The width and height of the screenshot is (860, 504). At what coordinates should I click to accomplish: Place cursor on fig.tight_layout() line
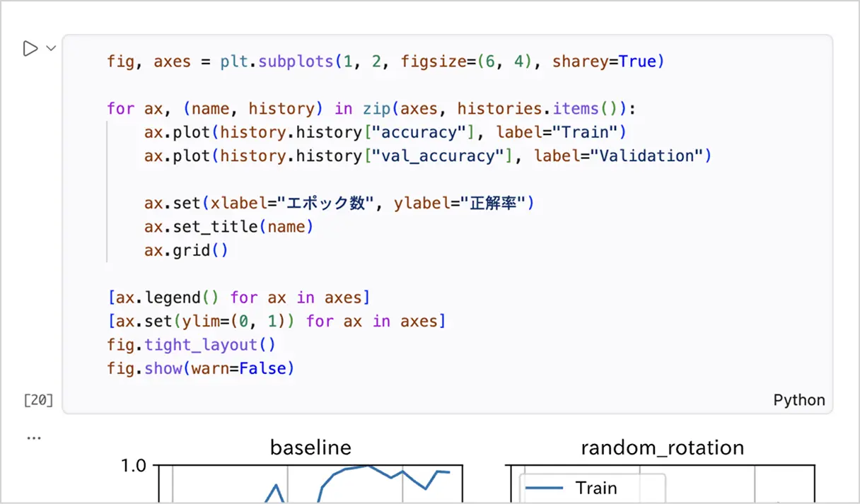coord(191,345)
